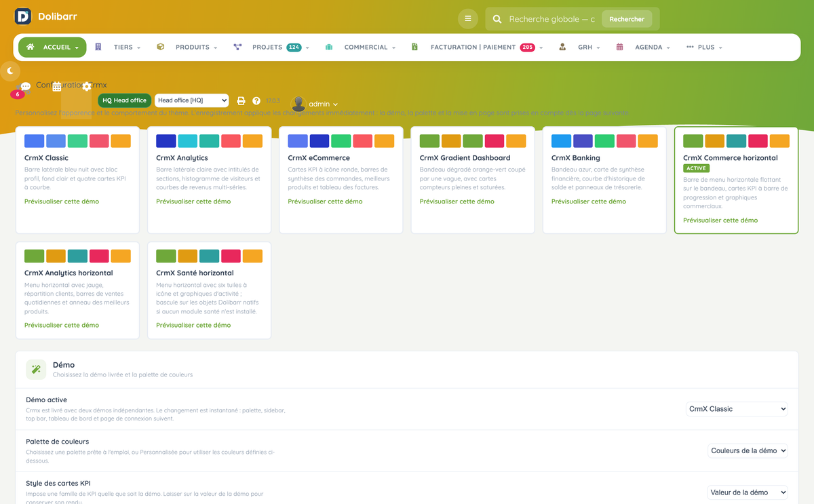Image resolution: width=814 pixels, height=504 pixels.
Task: Click the box icon for Produits
Action: [x=160, y=47]
